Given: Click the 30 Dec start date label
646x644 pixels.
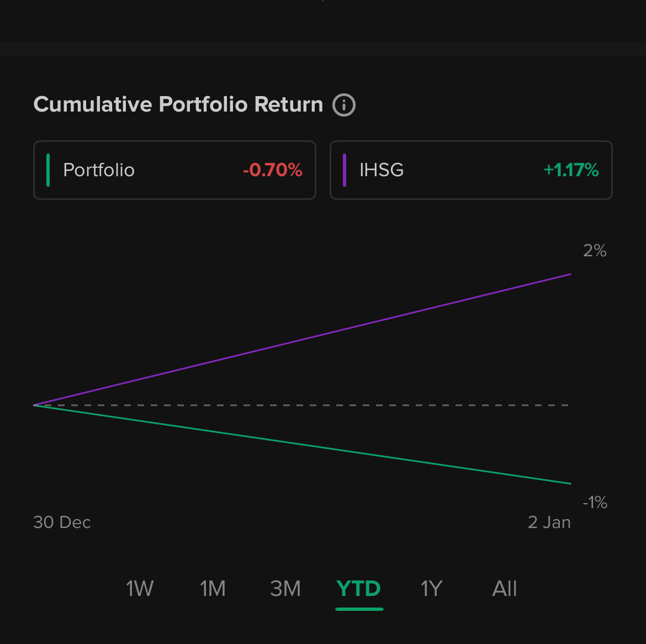Looking at the screenshot, I should [62, 522].
